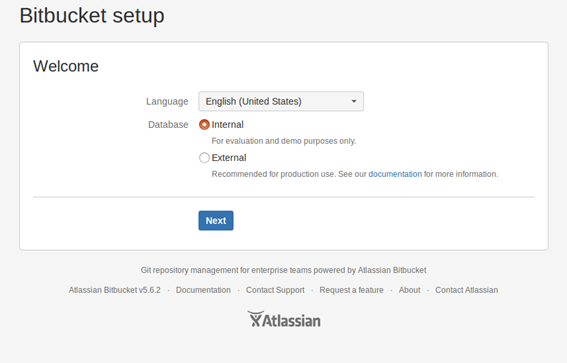
Task: Open the Contact Atlassian footer link
Action: point(466,290)
